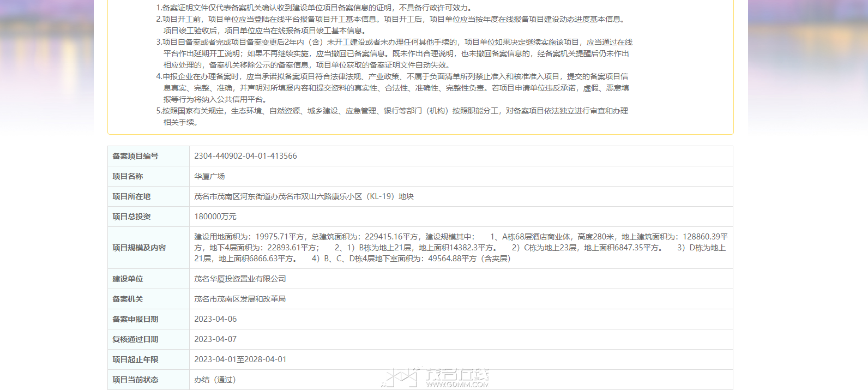Click the project period 2023-04-01至2028-04-01
Viewport: 868px width, 390px height.
[240, 359]
